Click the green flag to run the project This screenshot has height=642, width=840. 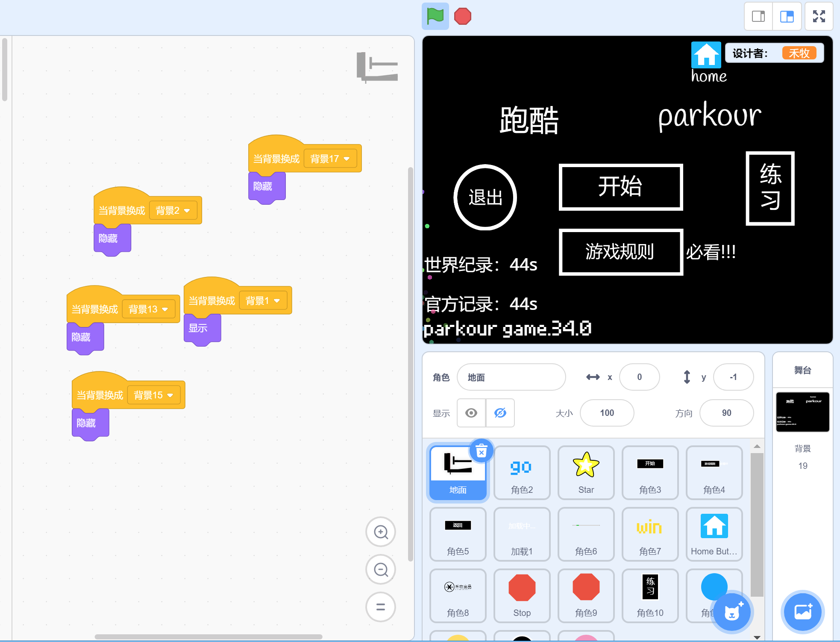coord(435,16)
